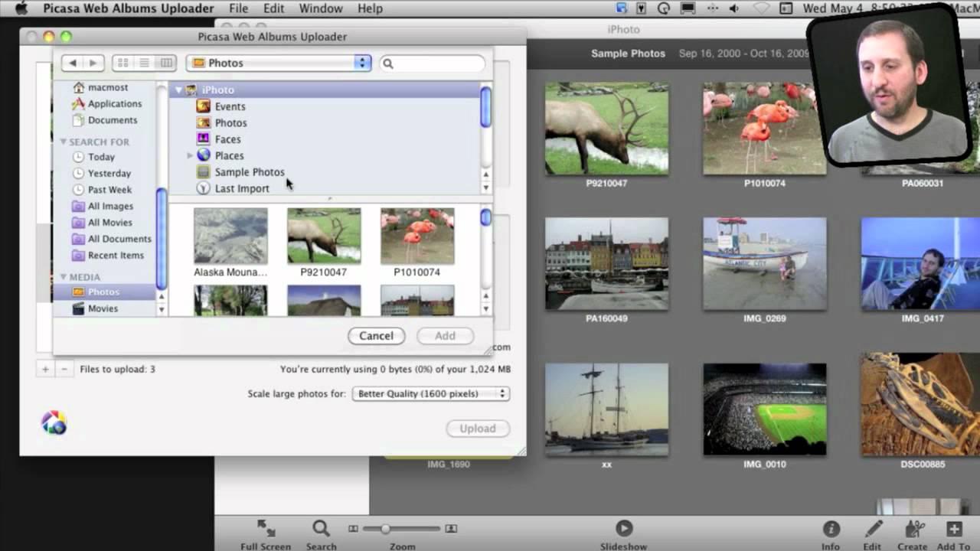980x551 pixels.
Task: Select the Faces item in iPhoto tree
Action: click(227, 139)
